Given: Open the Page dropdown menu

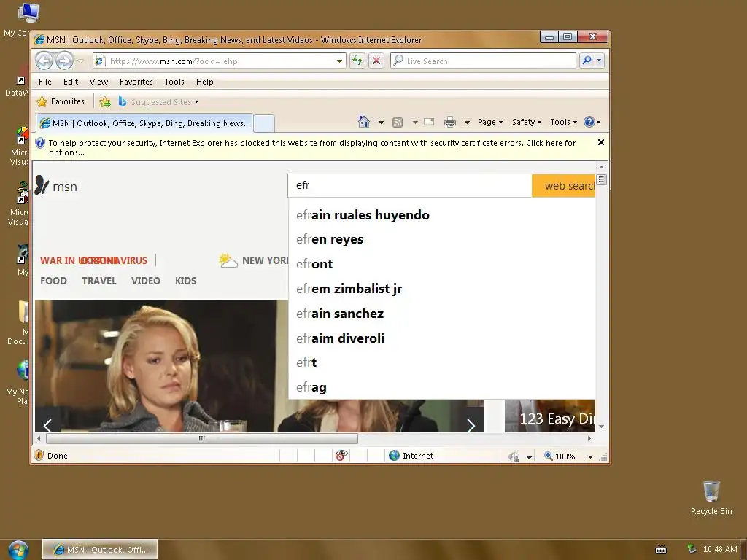Looking at the screenshot, I should (489, 122).
